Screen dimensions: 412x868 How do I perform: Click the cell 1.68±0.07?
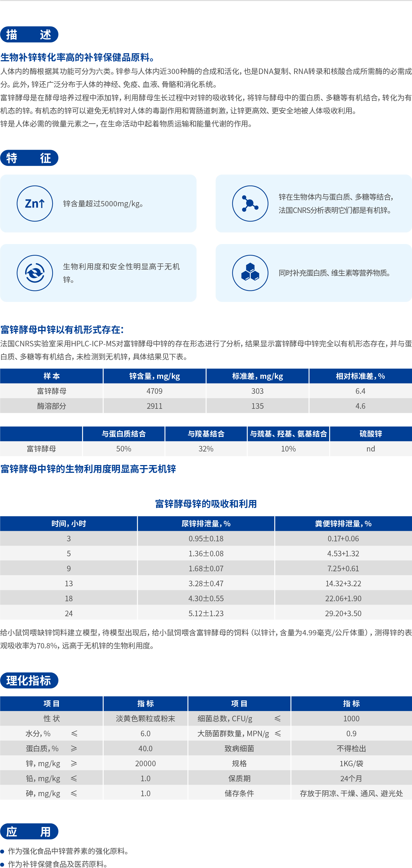(x=206, y=568)
